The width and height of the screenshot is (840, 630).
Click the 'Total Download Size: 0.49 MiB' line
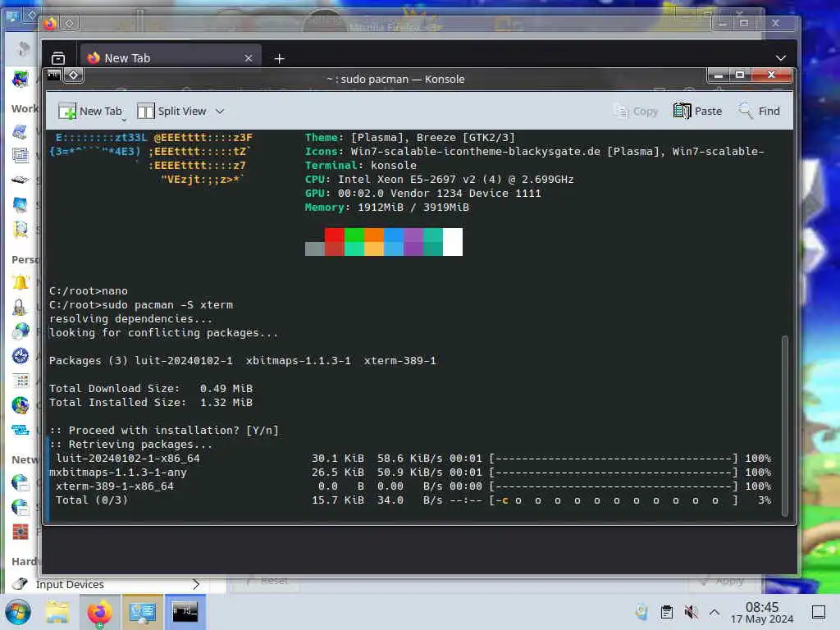point(151,388)
